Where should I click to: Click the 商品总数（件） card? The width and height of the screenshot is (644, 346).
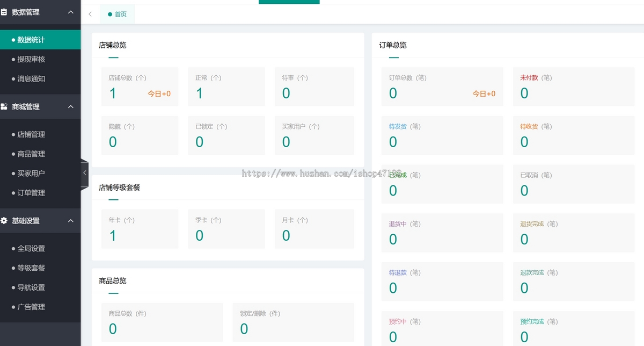coord(162,322)
